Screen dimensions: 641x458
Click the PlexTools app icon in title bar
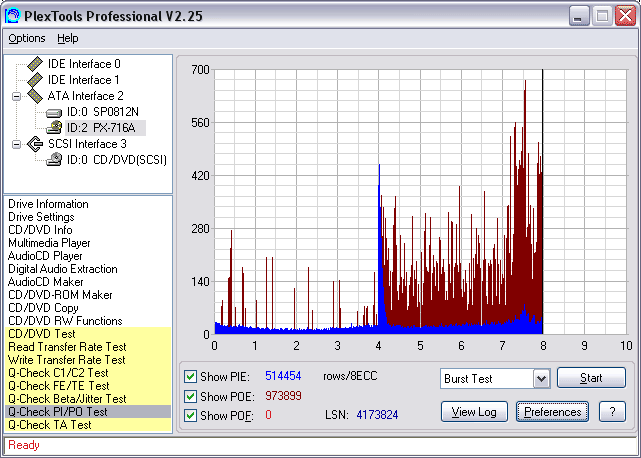tap(12, 16)
